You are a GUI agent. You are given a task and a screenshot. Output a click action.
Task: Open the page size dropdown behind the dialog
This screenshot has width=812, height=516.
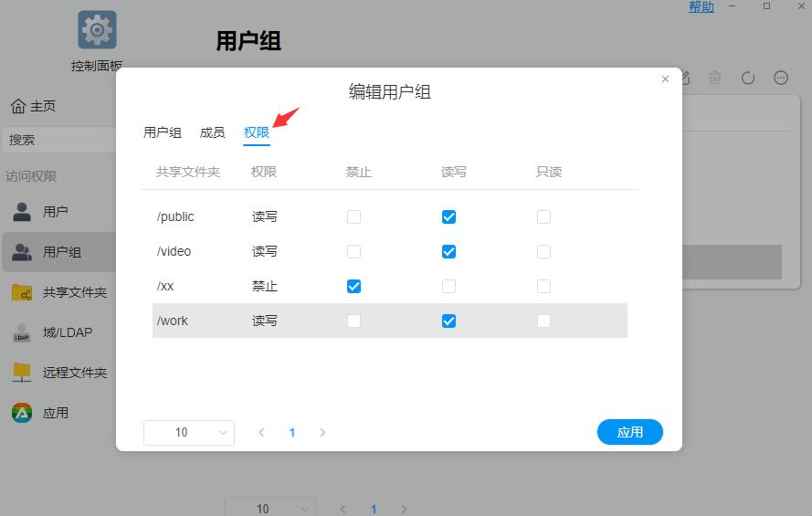(x=269, y=508)
